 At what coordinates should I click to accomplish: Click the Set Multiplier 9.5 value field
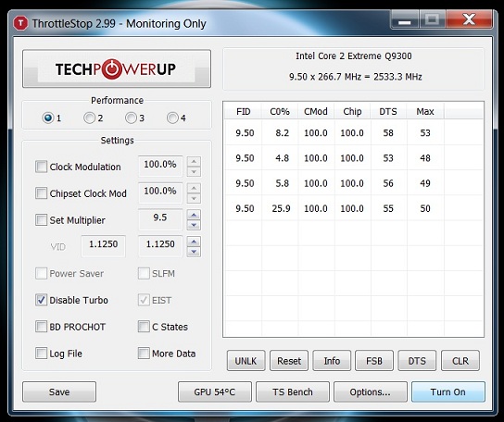(x=160, y=219)
